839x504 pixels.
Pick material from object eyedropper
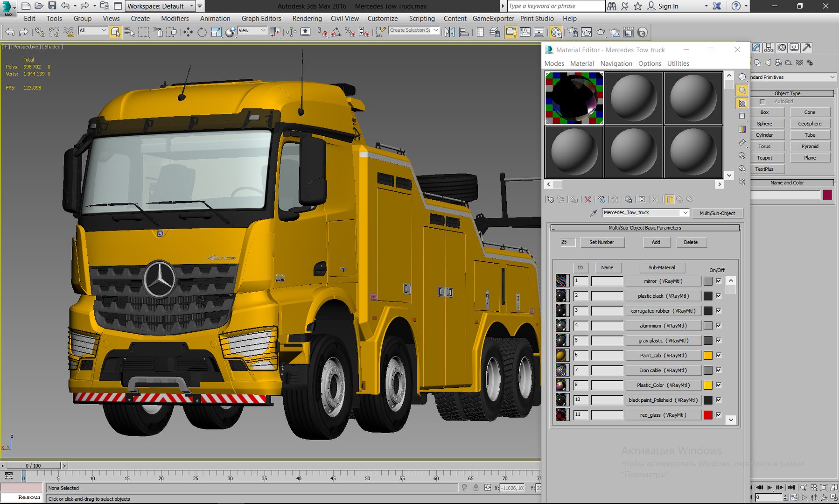click(594, 213)
